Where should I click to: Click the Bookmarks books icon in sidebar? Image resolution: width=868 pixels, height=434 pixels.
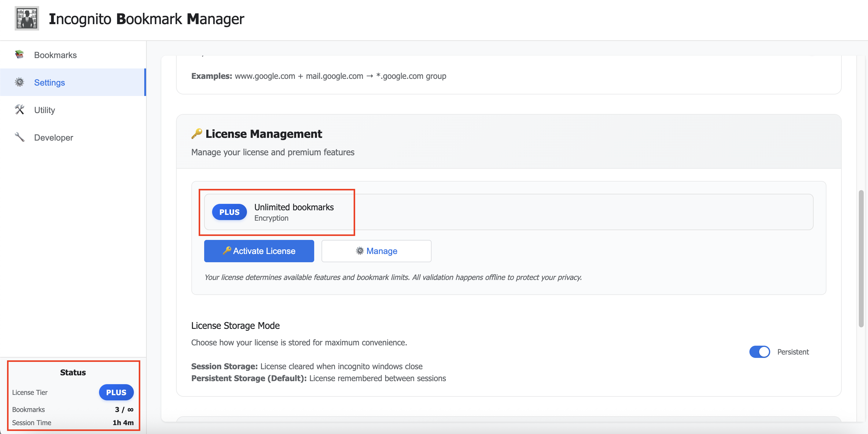[x=20, y=55]
